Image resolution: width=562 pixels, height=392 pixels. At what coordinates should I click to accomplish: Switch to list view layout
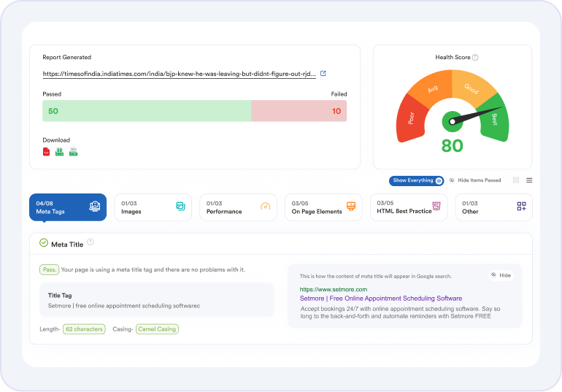[529, 180]
